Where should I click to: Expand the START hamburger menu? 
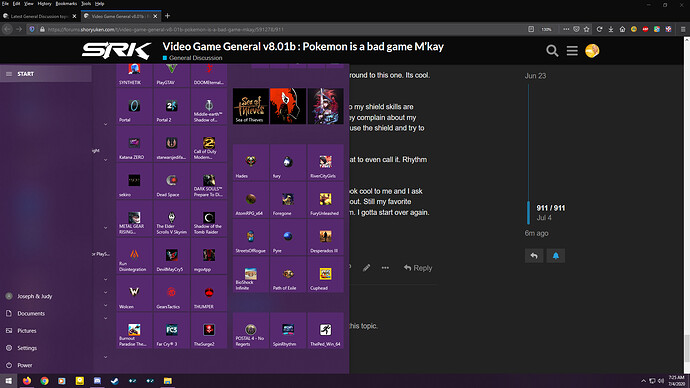pyautogui.click(x=9, y=74)
